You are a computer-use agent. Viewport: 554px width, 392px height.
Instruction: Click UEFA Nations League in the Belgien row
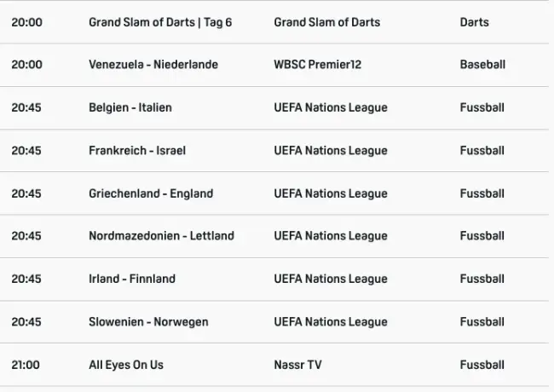[331, 107]
